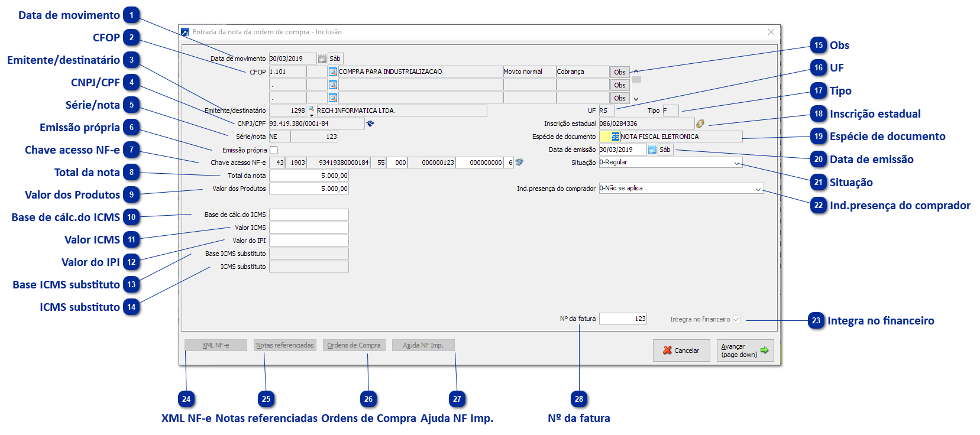This screenshot has width=980, height=435.
Task: Click the Inscrição estadual field
Action: (x=647, y=124)
